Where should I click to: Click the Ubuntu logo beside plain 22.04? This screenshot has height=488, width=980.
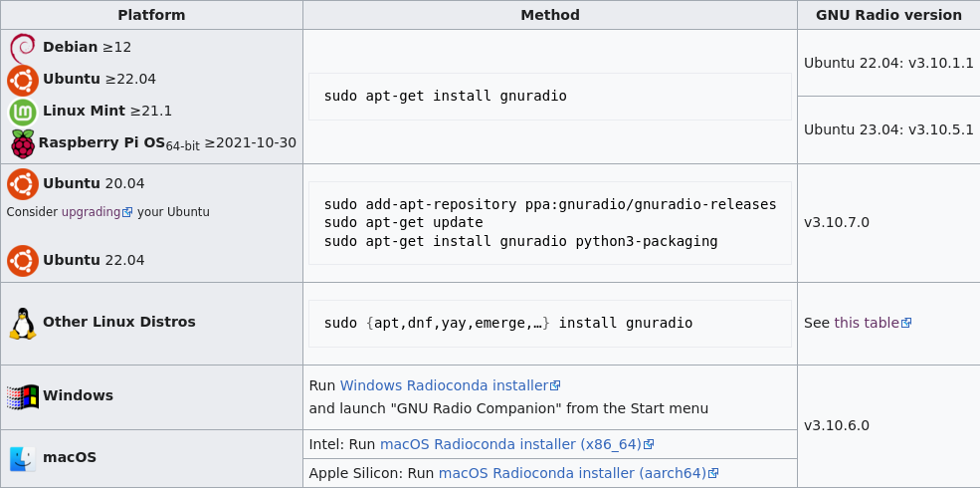pos(23,261)
